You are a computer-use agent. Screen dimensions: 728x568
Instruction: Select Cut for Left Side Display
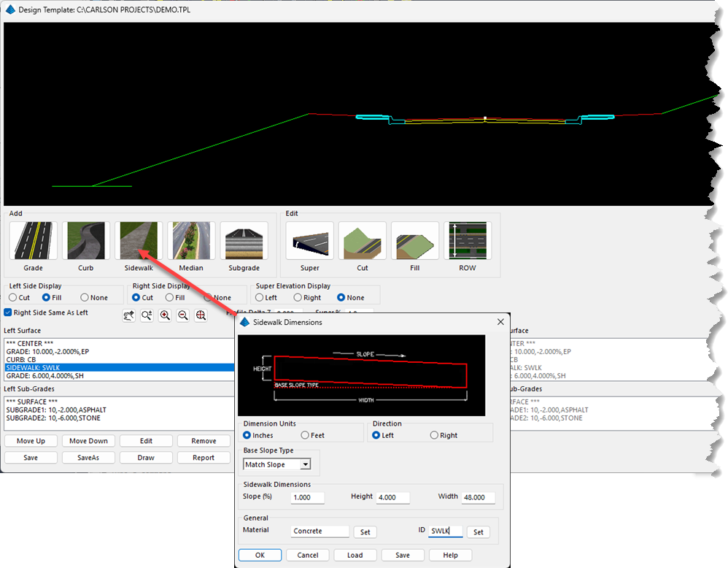click(13, 297)
